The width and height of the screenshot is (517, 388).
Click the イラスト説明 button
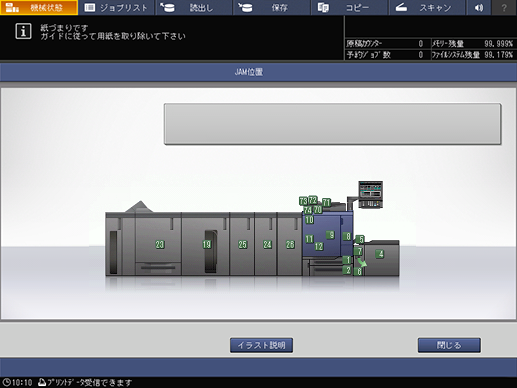(x=262, y=345)
